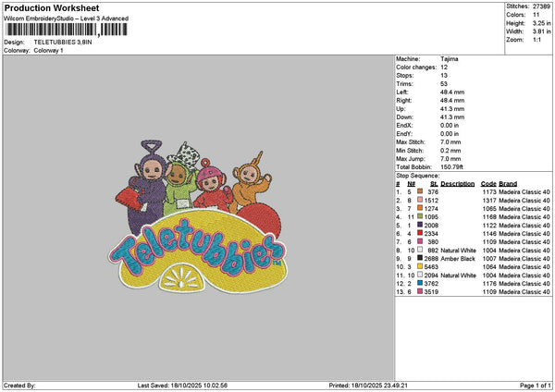Click the '#' column header

tap(398, 184)
